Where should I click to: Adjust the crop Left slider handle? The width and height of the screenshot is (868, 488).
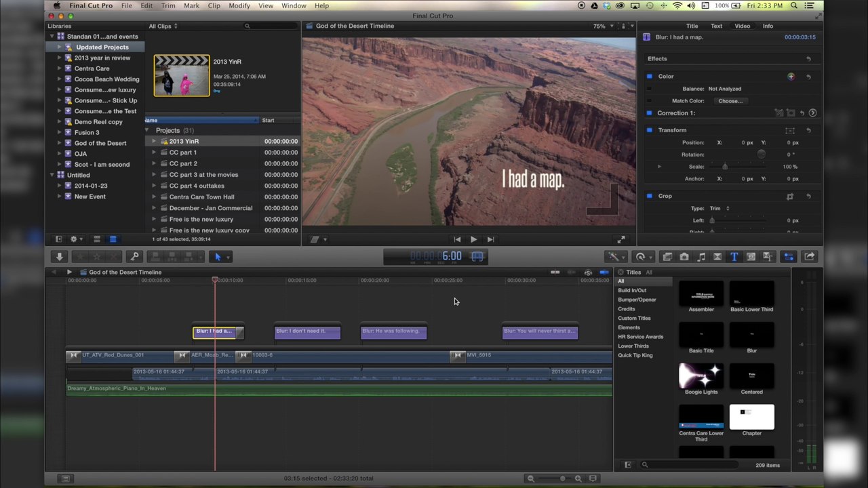coord(712,221)
